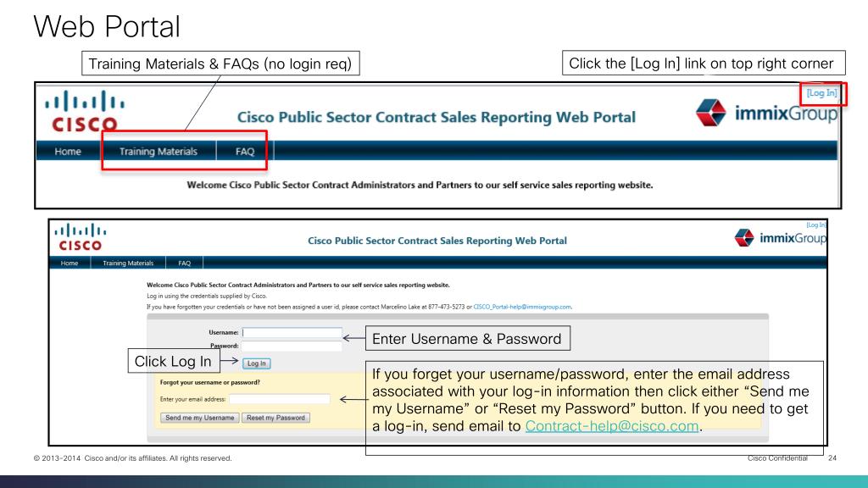868x488 pixels.
Task: Open FAQ in the upper navigation bar
Action: point(245,151)
